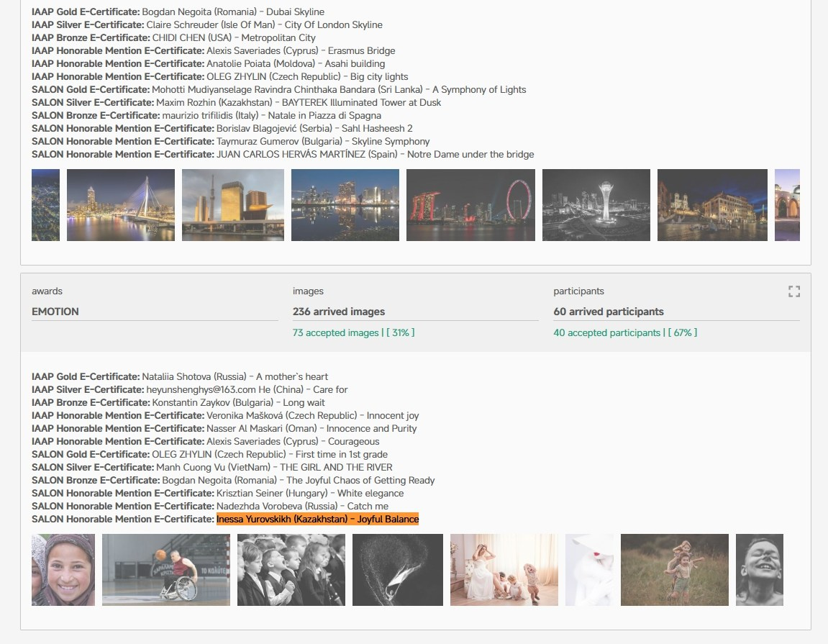View the black-and-white Bayterek tower thumbnail
The image size is (828, 644).
click(596, 205)
